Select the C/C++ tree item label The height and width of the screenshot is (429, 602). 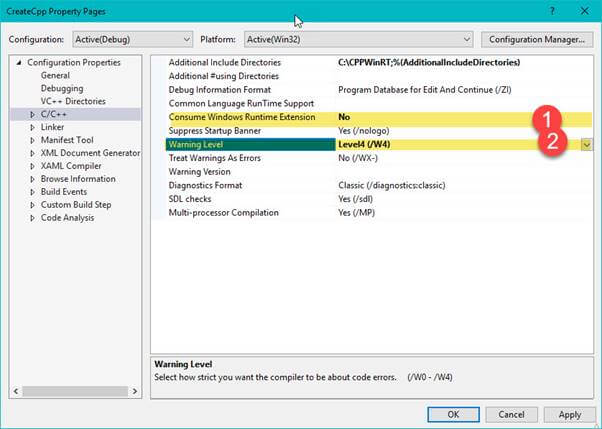click(54, 114)
